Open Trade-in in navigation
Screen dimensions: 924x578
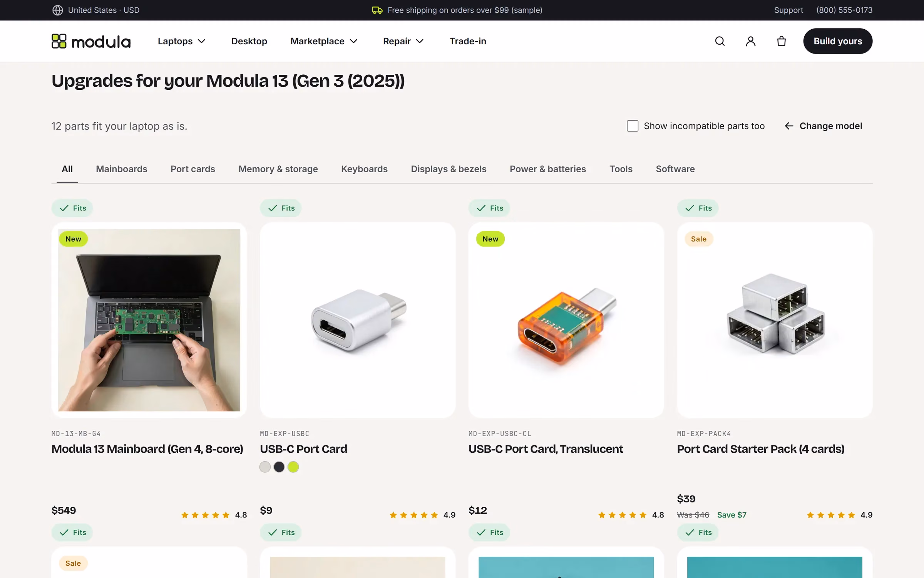coord(468,41)
